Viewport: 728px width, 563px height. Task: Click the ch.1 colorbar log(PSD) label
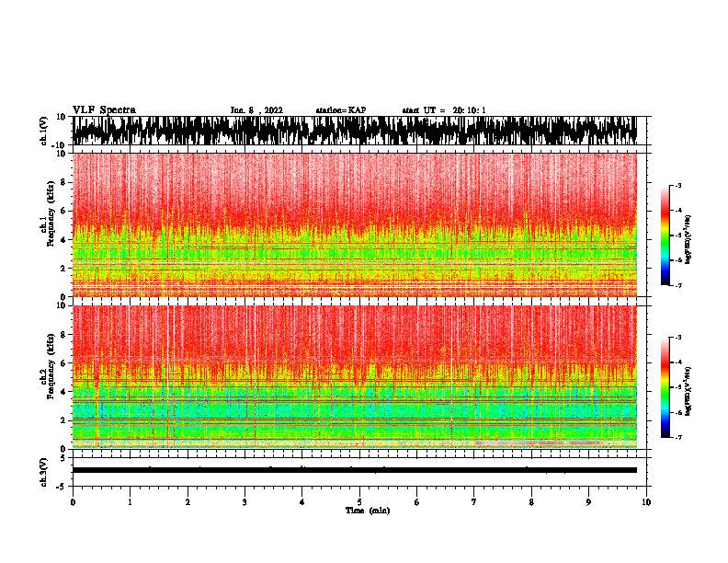pyautogui.click(x=688, y=239)
